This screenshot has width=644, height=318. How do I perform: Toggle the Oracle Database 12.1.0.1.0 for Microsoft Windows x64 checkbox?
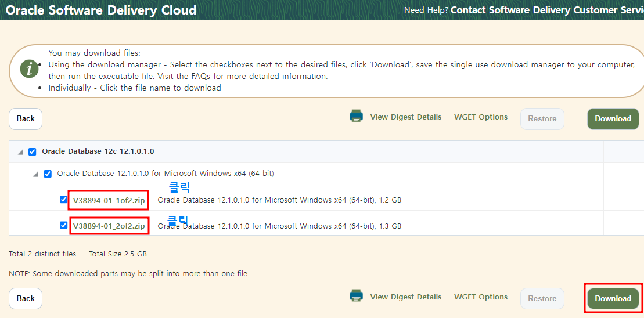click(48, 174)
